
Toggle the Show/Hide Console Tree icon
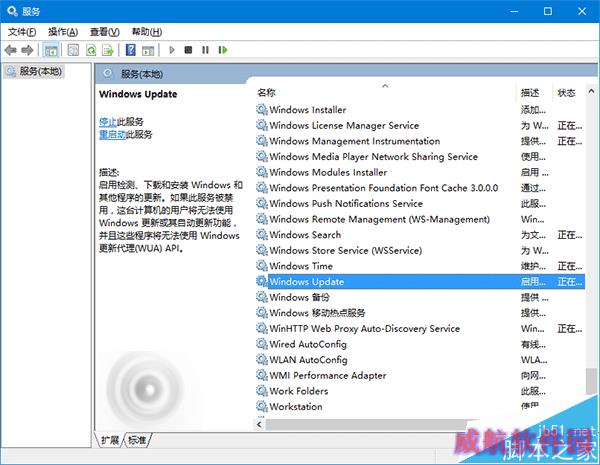tap(51, 50)
